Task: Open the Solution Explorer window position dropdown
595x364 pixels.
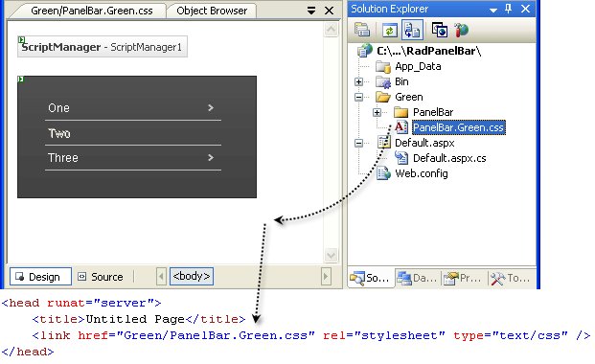Action: [x=492, y=10]
